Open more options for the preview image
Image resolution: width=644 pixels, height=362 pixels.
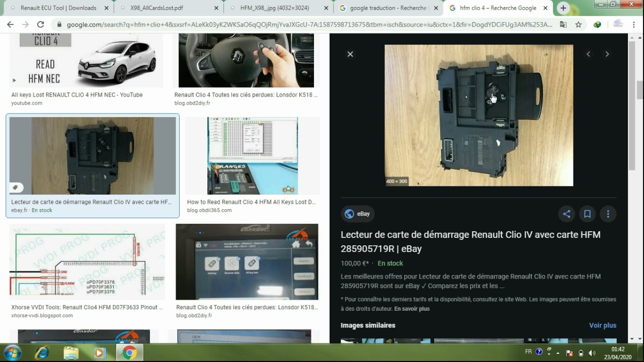(608, 214)
